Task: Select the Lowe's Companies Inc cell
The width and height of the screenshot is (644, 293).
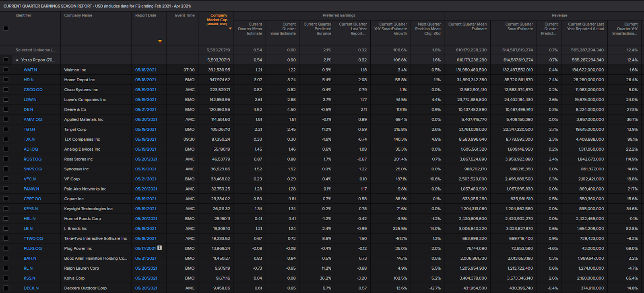Action: pos(85,100)
